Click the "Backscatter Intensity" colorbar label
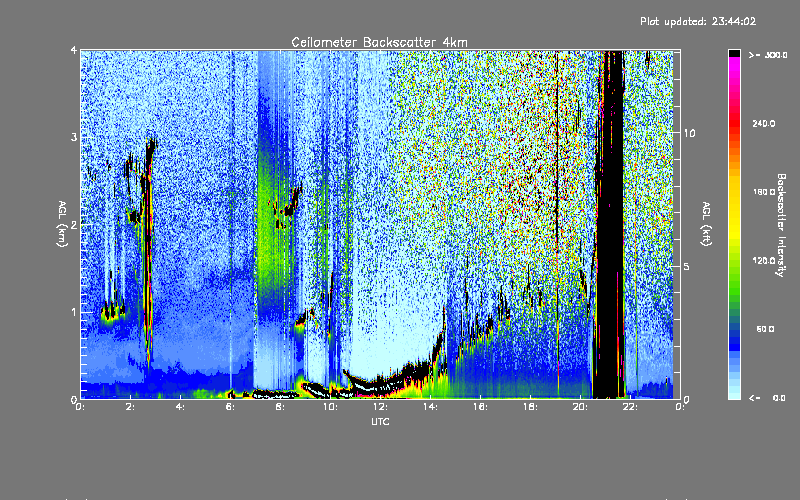The height and width of the screenshot is (500, 800). click(x=781, y=225)
